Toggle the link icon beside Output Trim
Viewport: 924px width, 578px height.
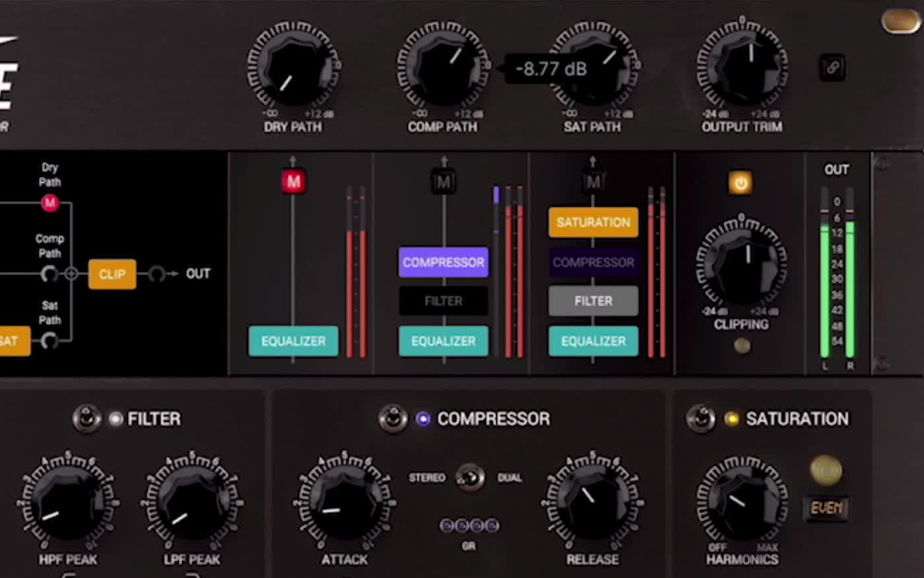[832, 68]
